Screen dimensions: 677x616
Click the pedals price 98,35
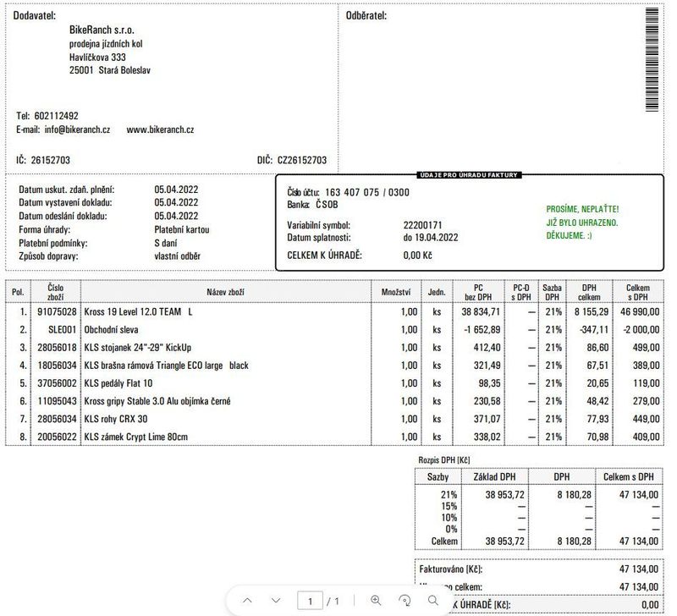click(x=490, y=383)
